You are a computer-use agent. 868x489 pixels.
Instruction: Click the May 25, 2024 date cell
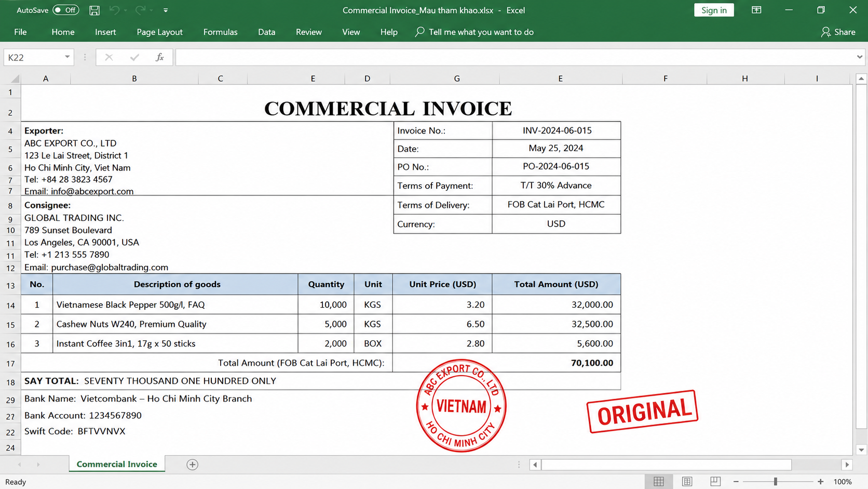coord(557,148)
